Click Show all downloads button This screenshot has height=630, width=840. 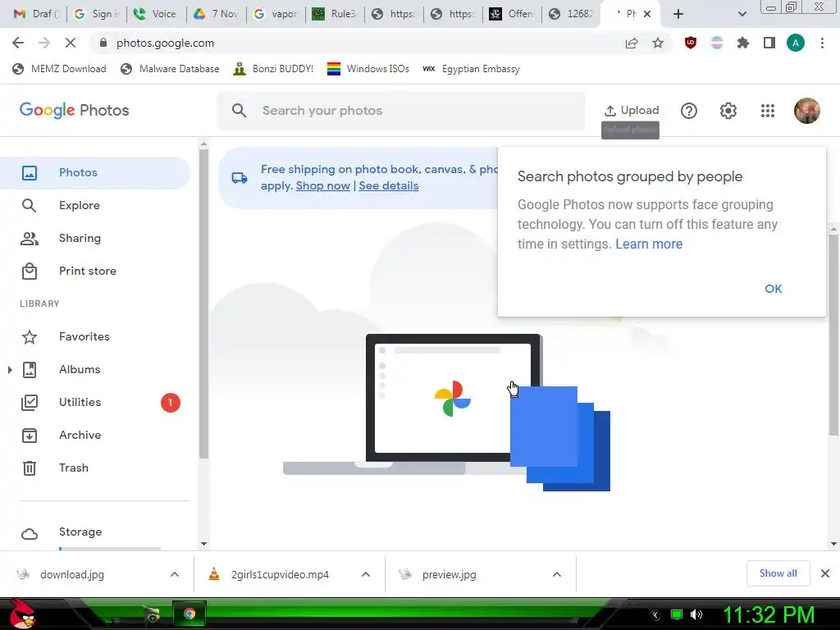point(778,573)
